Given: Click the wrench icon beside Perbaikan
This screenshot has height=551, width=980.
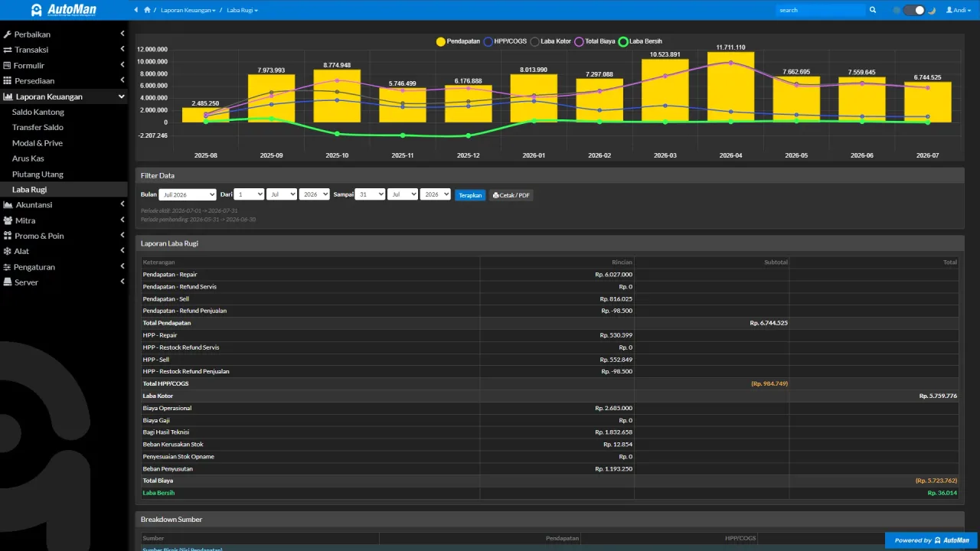Looking at the screenshot, I should (7, 34).
